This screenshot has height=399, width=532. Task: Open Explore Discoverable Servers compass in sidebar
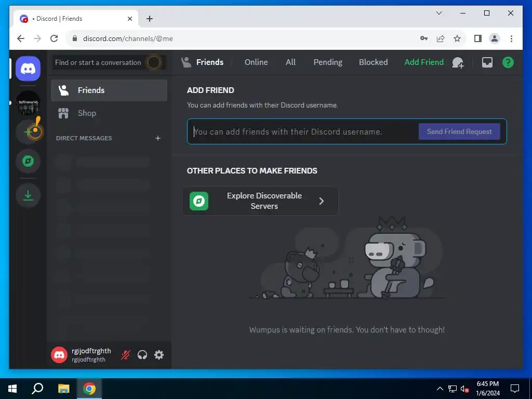click(28, 161)
